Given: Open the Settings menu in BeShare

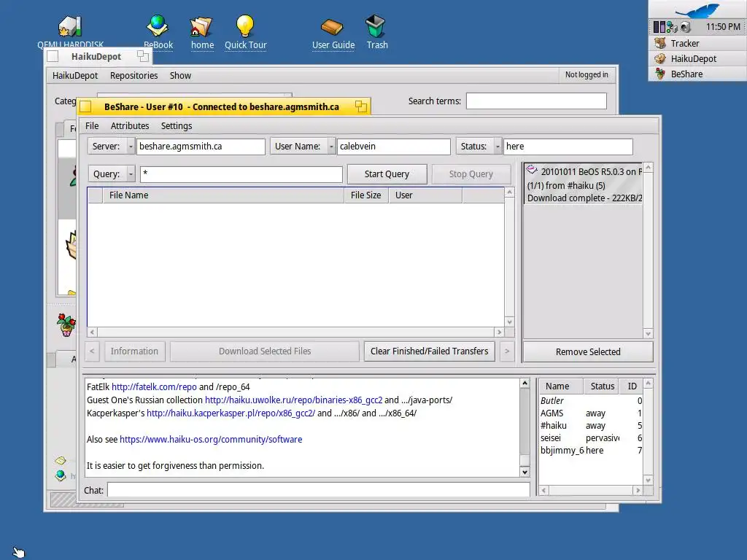Looking at the screenshot, I should pos(177,125).
